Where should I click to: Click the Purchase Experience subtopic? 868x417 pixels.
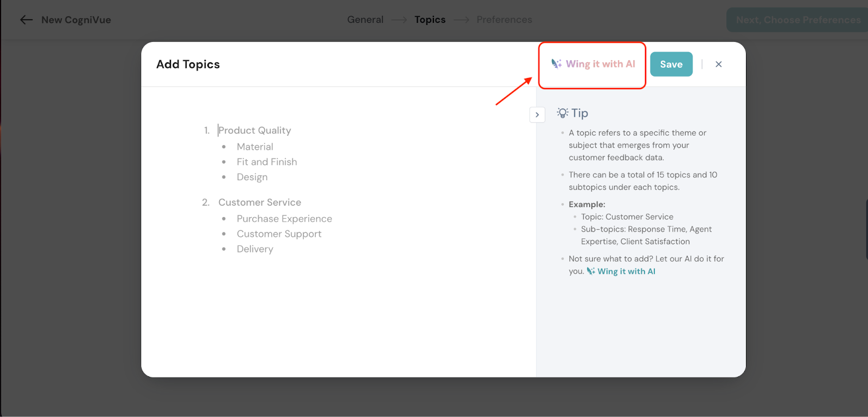pyautogui.click(x=284, y=219)
